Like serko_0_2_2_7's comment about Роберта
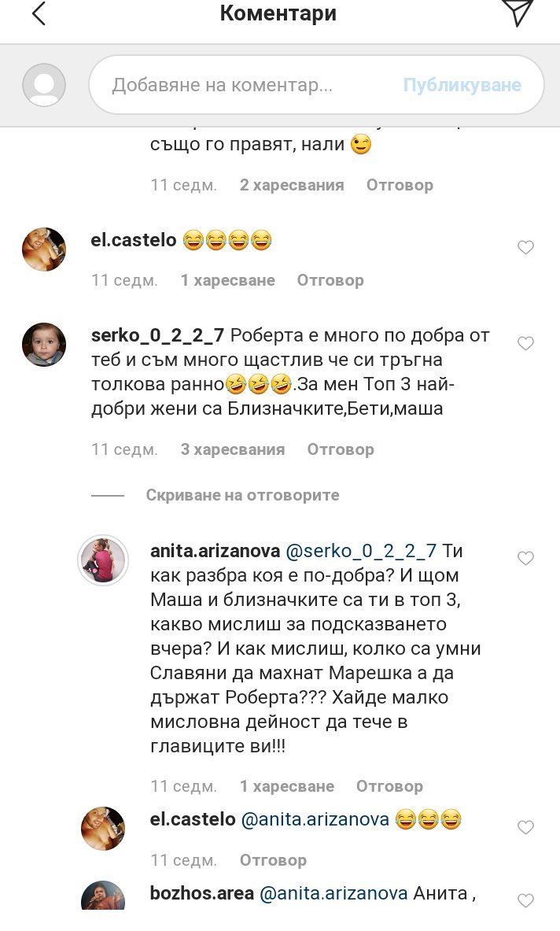 (525, 343)
